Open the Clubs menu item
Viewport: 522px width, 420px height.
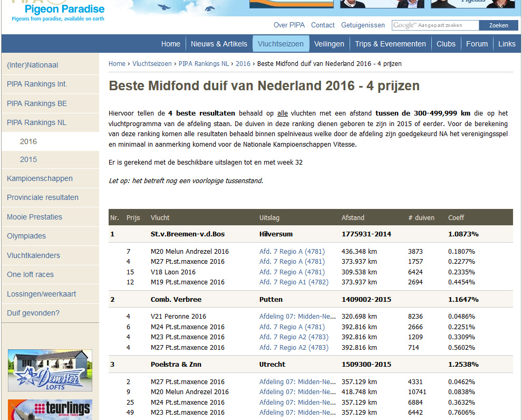446,44
